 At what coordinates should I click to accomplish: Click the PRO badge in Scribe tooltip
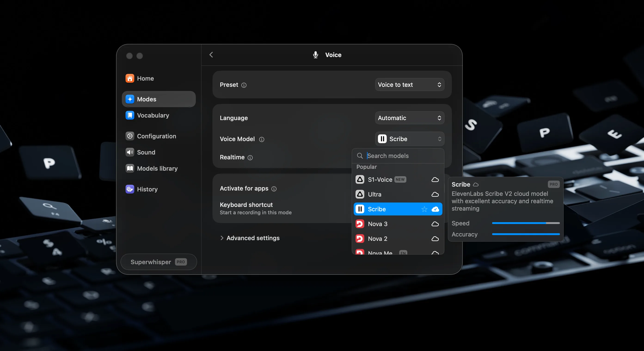tap(553, 184)
